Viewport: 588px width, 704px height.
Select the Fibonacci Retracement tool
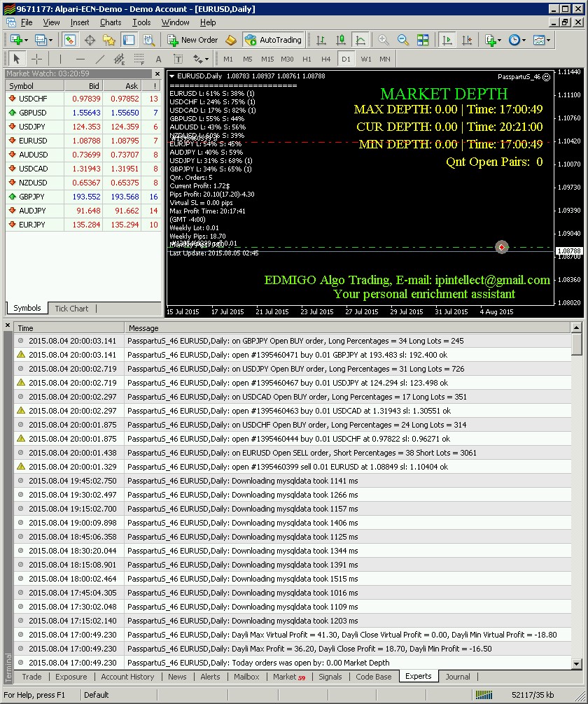[x=139, y=59]
